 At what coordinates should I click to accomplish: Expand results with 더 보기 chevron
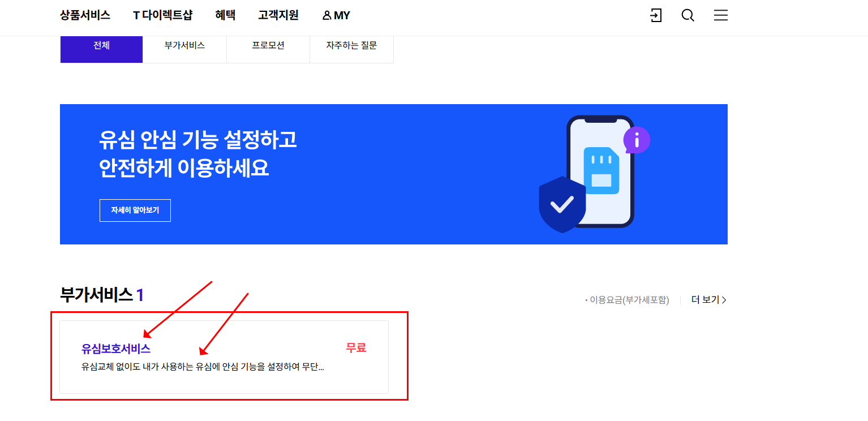click(x=709, y=300)
